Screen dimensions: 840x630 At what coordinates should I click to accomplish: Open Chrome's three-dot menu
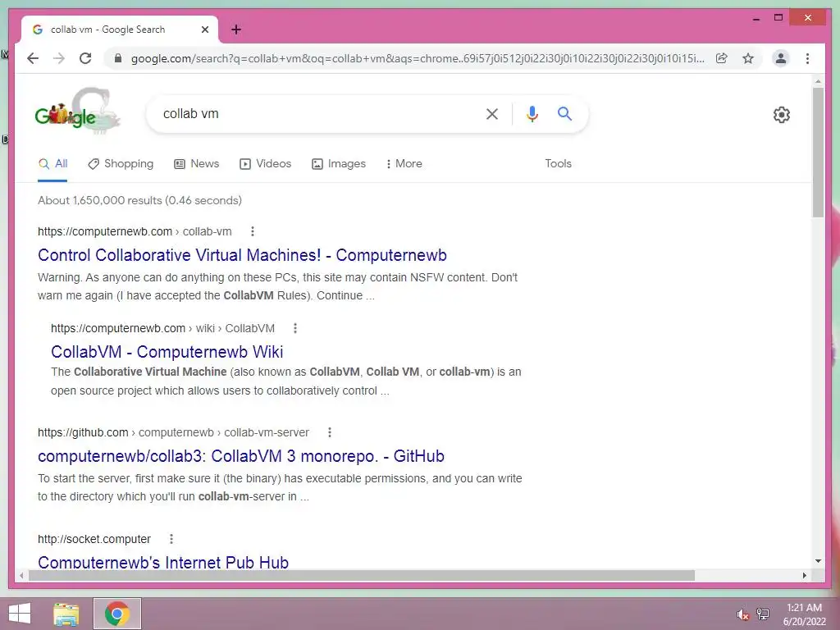(x=807, y=58)
